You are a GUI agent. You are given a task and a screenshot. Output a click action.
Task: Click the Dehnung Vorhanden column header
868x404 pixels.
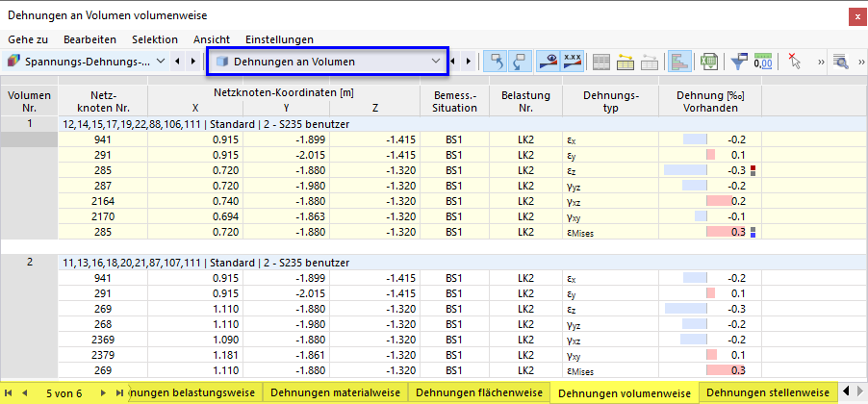pyautogui.click(x=710, y=101)
